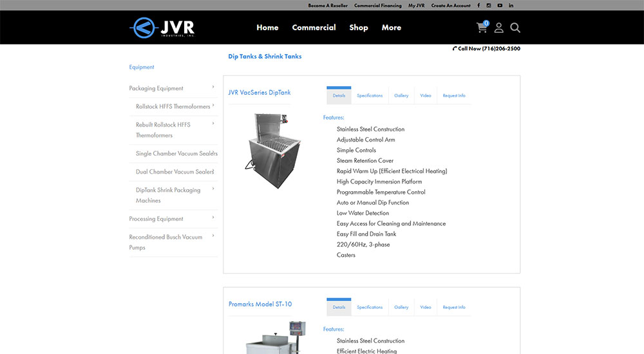Expand Rebuilt Rollstock HFFS Thermoformers chevron
Image resolution: width=644 pixels, height=354 pixels.
[213, 123]
